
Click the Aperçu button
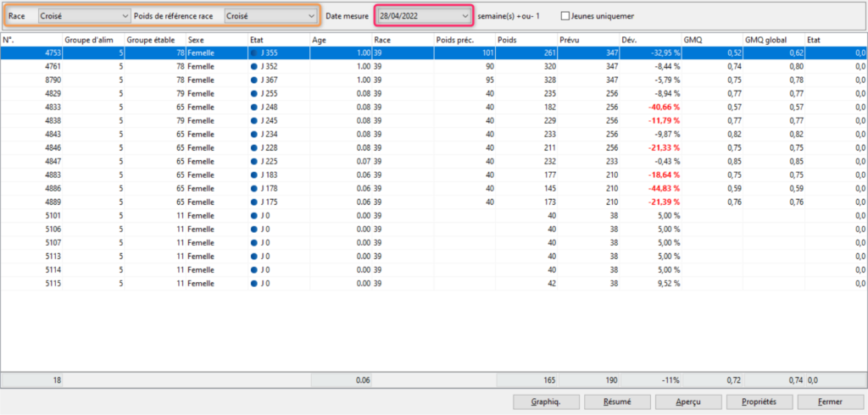click(670, 401)
